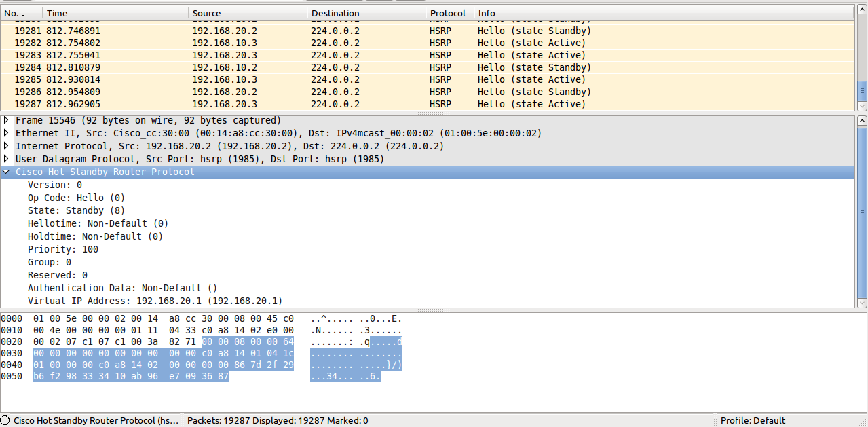Screen dimensions: 868x427
Task: Select packet number 19281
Action: coord(428,31)
